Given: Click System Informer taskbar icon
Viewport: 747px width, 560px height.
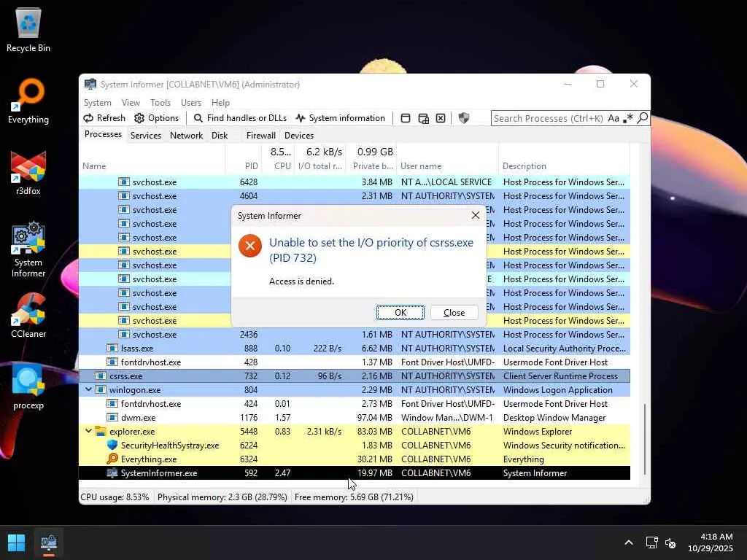Looking at the screenshot, I should pos(49,542).
